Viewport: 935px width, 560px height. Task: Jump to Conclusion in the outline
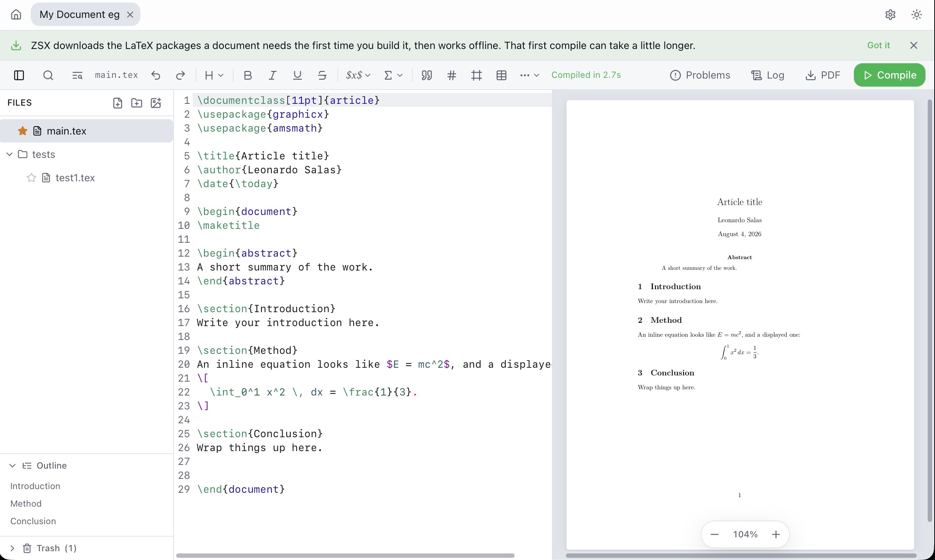[x=33, y=521]
